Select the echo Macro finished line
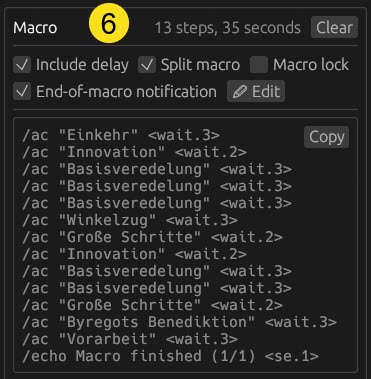The image size is (371, 379). (170, 356)
